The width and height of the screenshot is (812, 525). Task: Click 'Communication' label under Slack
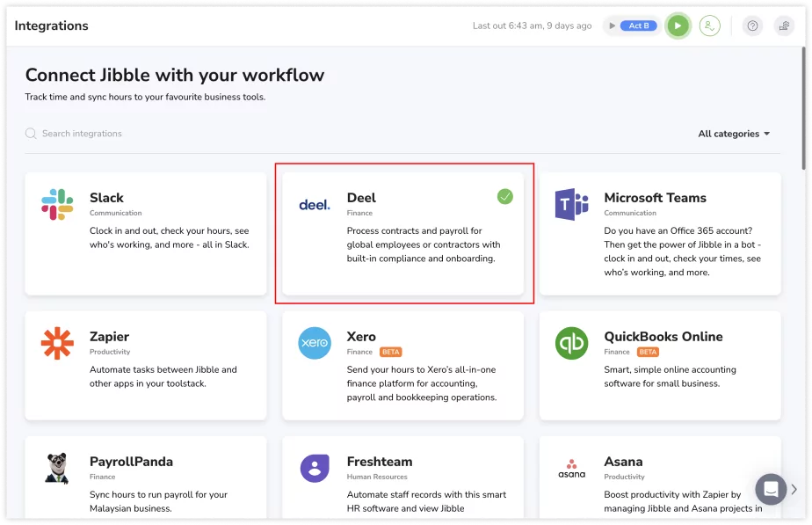point(115,213)
